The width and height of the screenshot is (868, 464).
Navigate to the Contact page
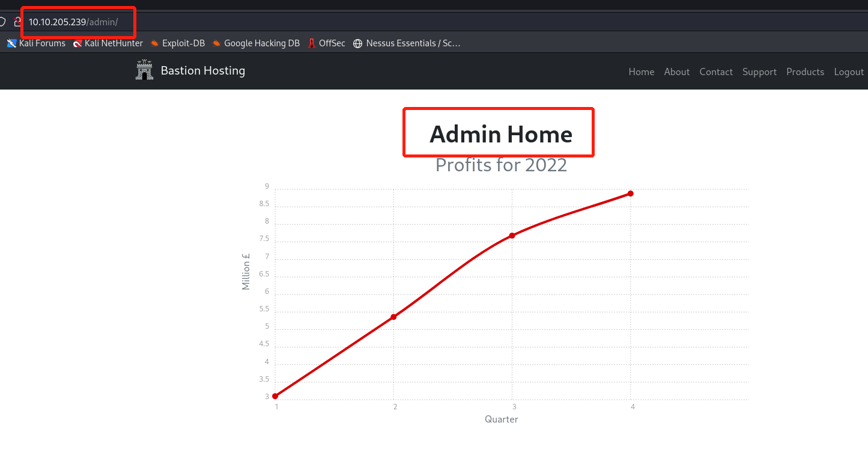[x=715, y=72]
